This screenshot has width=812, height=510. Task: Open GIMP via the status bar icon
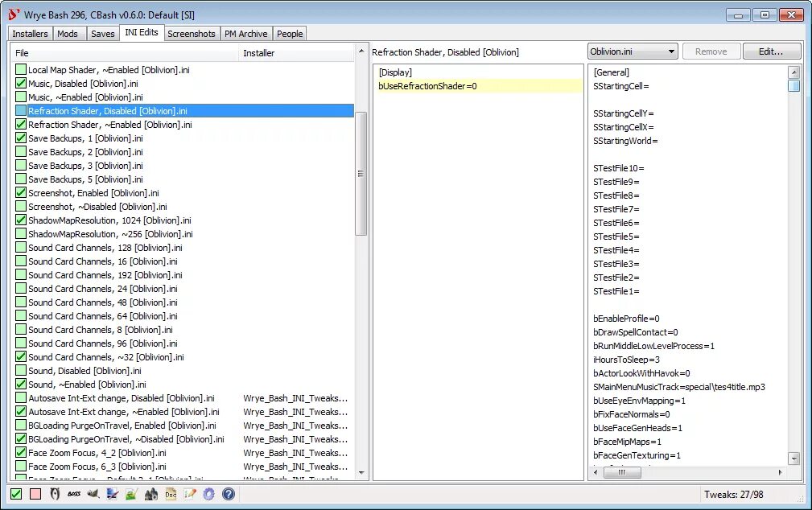(x=93, y=494)
